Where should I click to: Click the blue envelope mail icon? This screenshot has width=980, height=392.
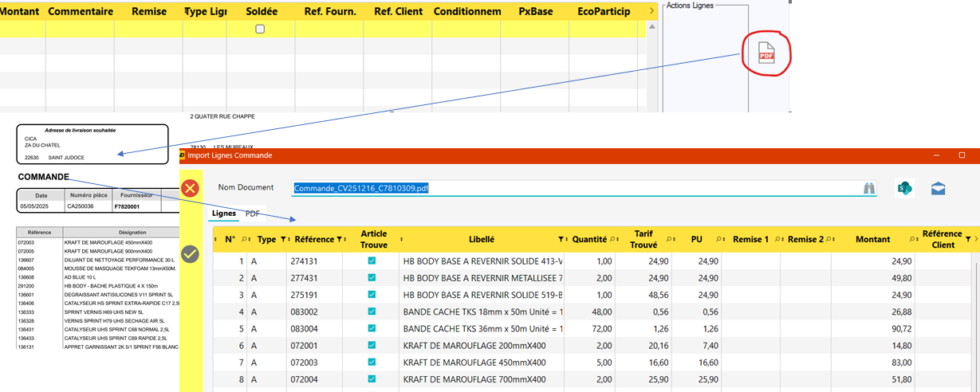pos(938,188)
